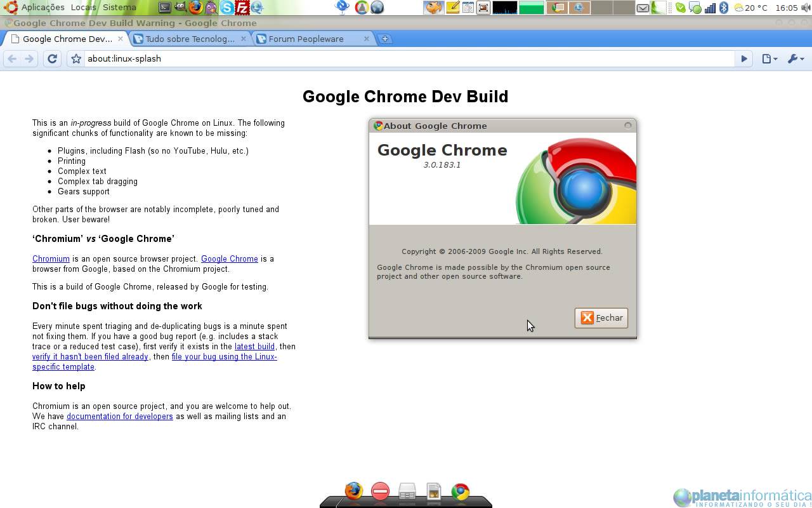Open the 20 °C weather applet
This screenshot has width=812, height=508.
751,8
